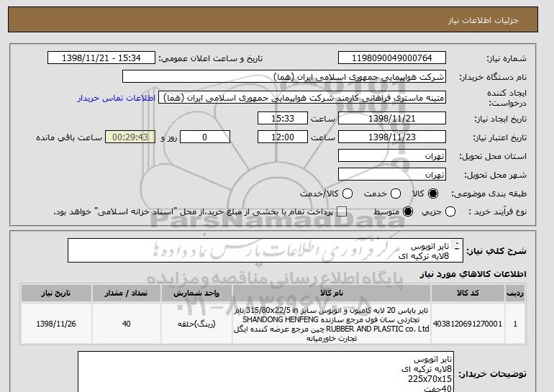Click the announcement date field 1398/11/21 - 15:34
The width and height of the screenshot is (554, 392).
tap(101, 58)
